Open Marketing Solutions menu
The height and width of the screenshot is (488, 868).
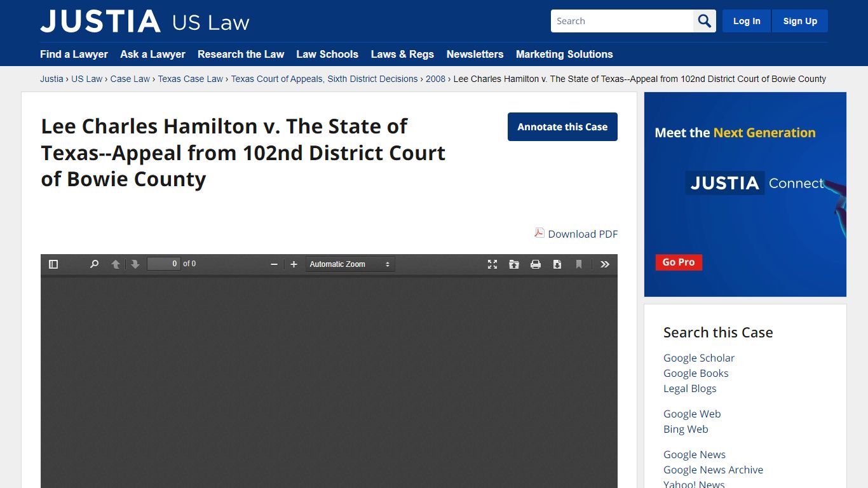click(564, 54)
